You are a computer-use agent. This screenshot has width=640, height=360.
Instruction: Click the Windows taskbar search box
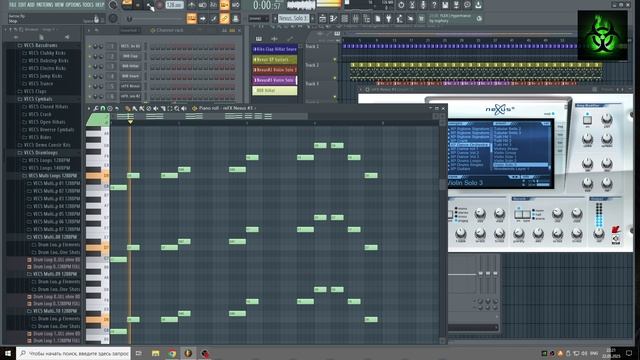coord(73,353)
